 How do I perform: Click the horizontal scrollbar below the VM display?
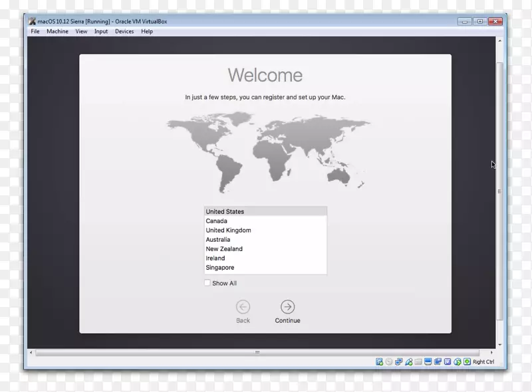258,351
